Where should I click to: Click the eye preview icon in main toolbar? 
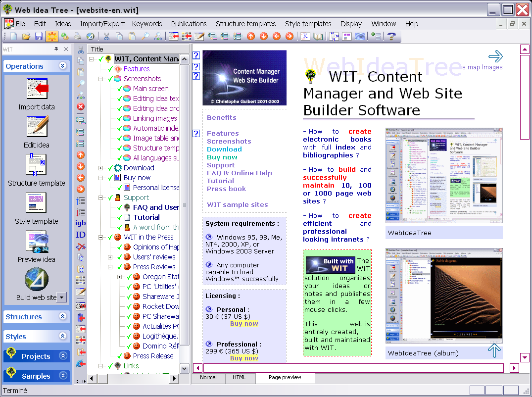[x=360, y=36]
